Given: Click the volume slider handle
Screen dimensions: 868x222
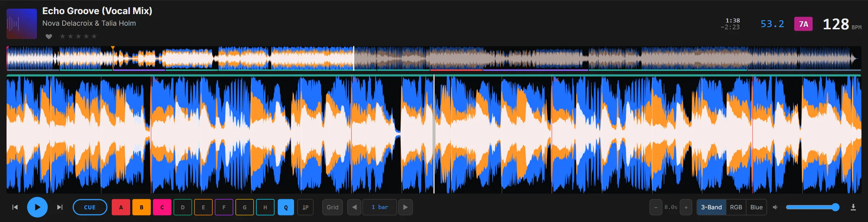Looking at the screenshot, I should [835, 207].
